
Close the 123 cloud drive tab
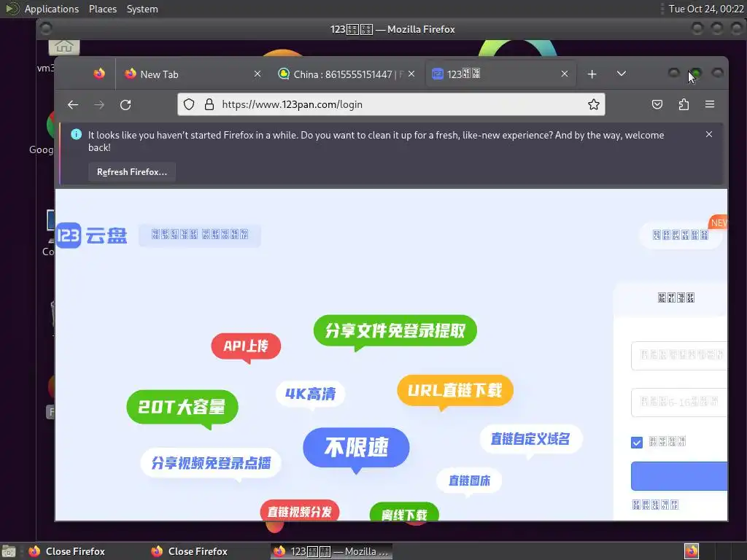(x=565, y=74)
